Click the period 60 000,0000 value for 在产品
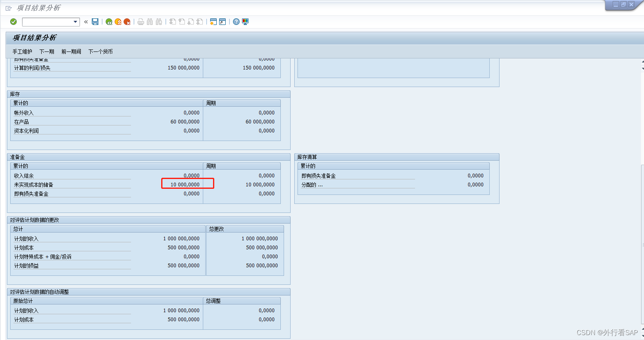Screen dimensions: 644x340 tap(260, 122)
